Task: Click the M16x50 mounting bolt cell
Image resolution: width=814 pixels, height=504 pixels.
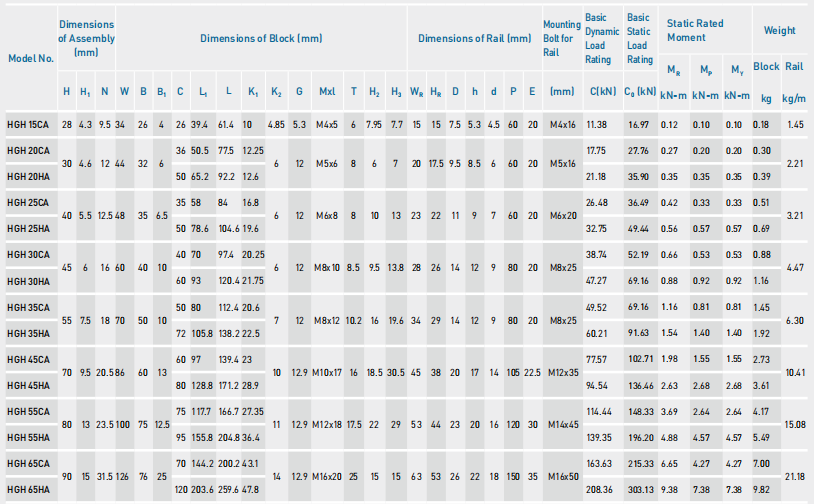Action: [x=562, y=477]
